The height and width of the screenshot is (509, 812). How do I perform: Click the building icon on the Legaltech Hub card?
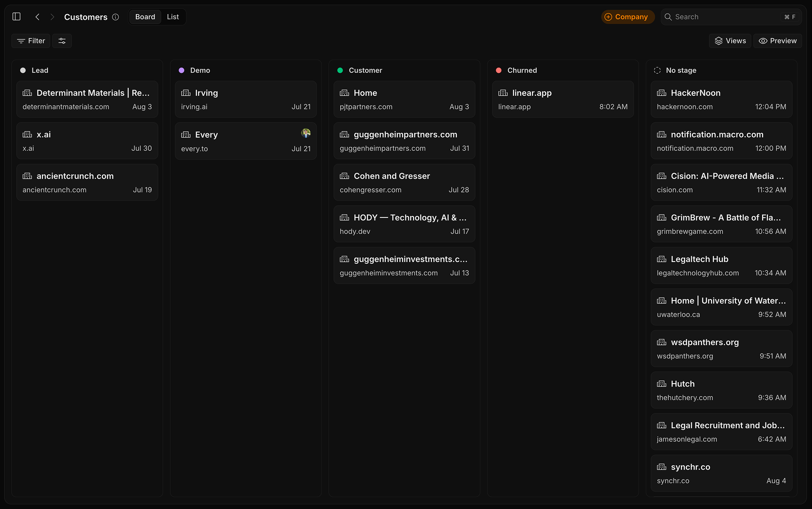click(662, 259)
